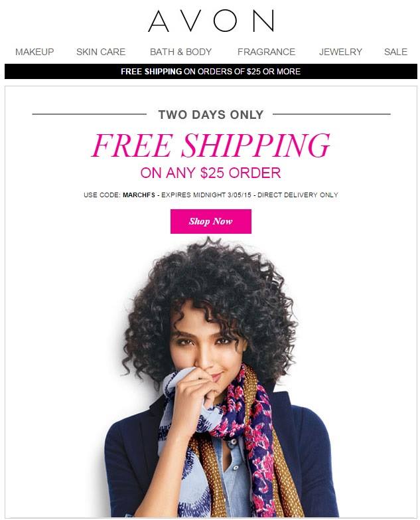Visit the SALE section

tap(395, 52)
